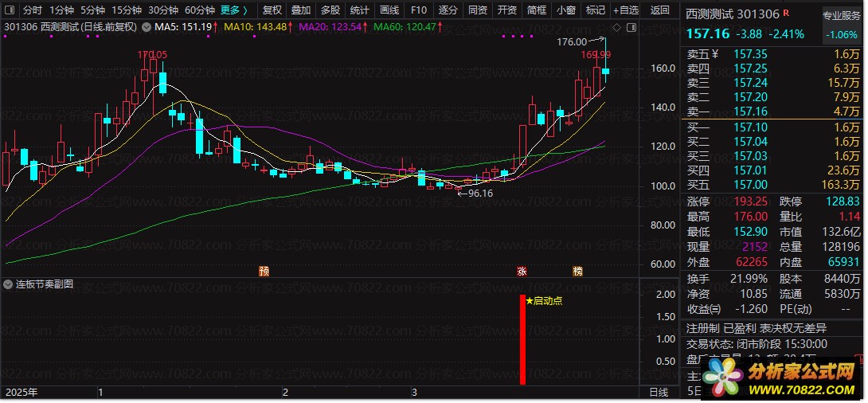The image size is (868, 403).
Task: Open the 画线 drawing tool
Action: (389, 10)
